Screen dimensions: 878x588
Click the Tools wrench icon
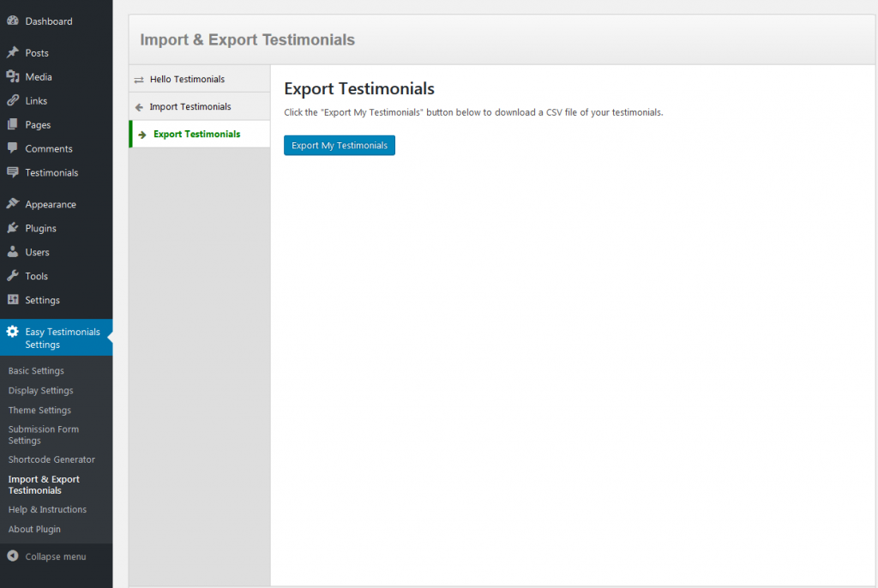click(x=13, y=276)
